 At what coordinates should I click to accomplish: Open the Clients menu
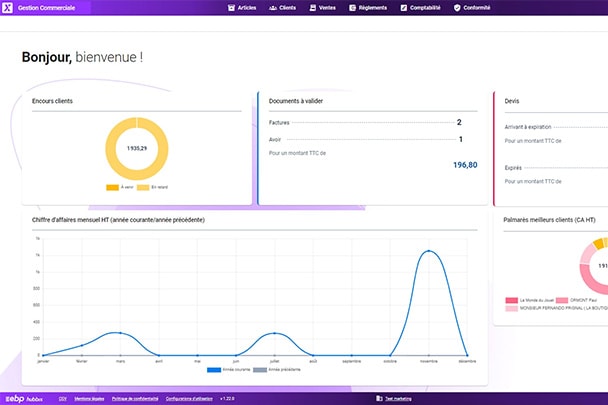[x=282, y=8]
